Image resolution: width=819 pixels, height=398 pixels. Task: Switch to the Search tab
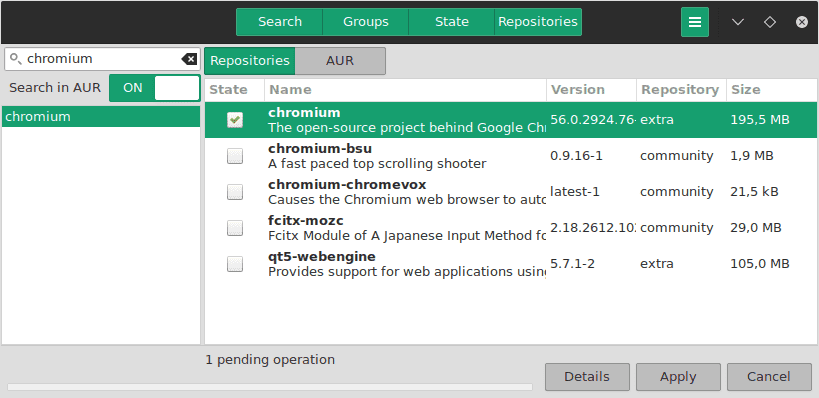tap(280, 22)
